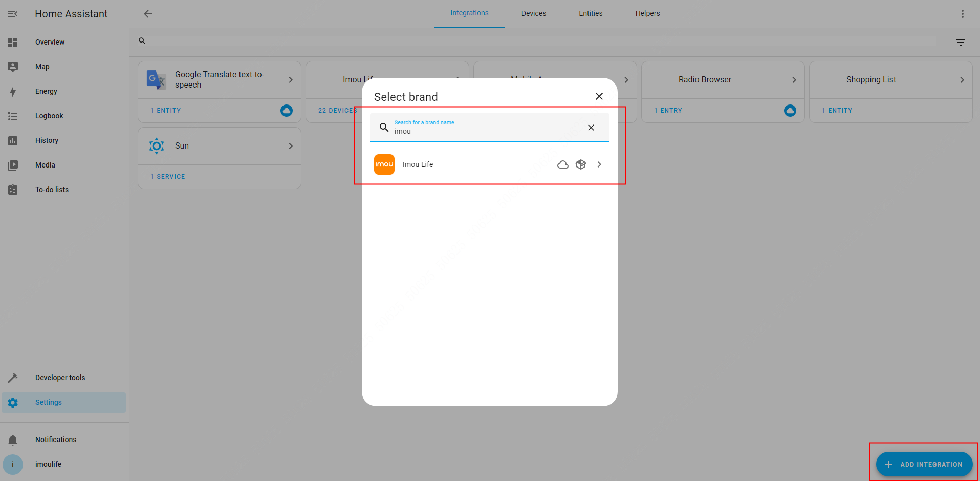This screenshot has width=980, height=481.
Task: Click the Add Integration button
Action: coord(924,464)
